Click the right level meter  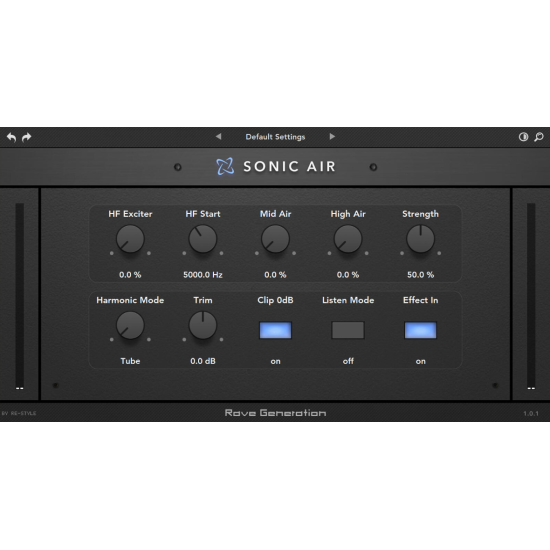(x=531, y=296)
